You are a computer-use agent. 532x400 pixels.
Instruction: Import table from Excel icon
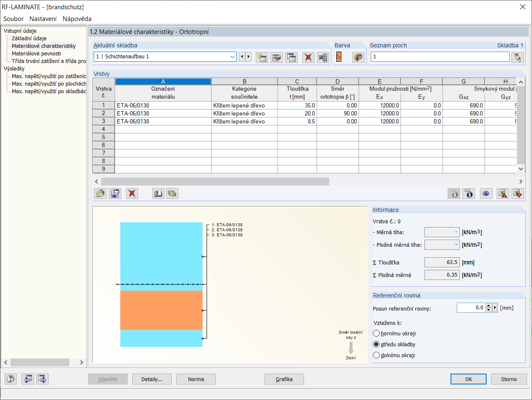pyautogui.click(x=518, y=193)
